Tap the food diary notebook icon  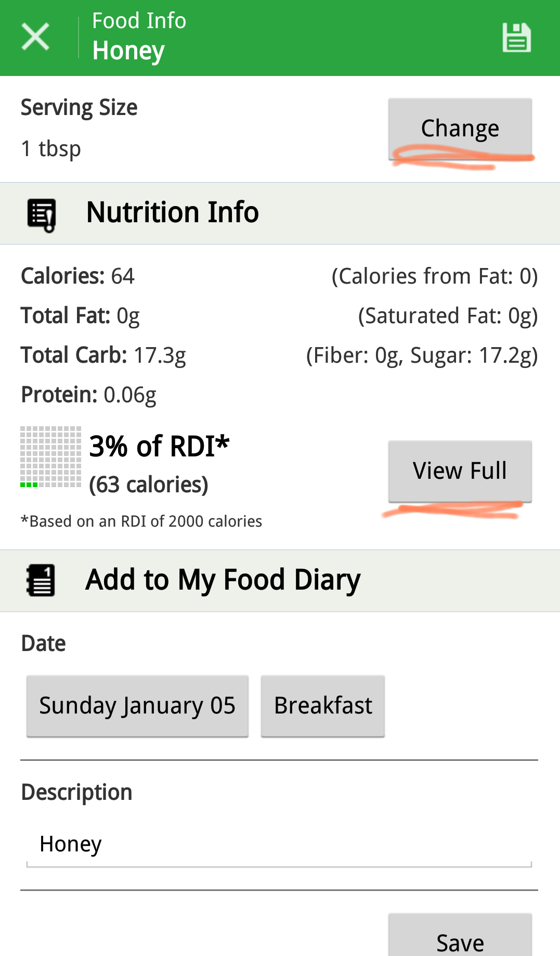[41, 580]
